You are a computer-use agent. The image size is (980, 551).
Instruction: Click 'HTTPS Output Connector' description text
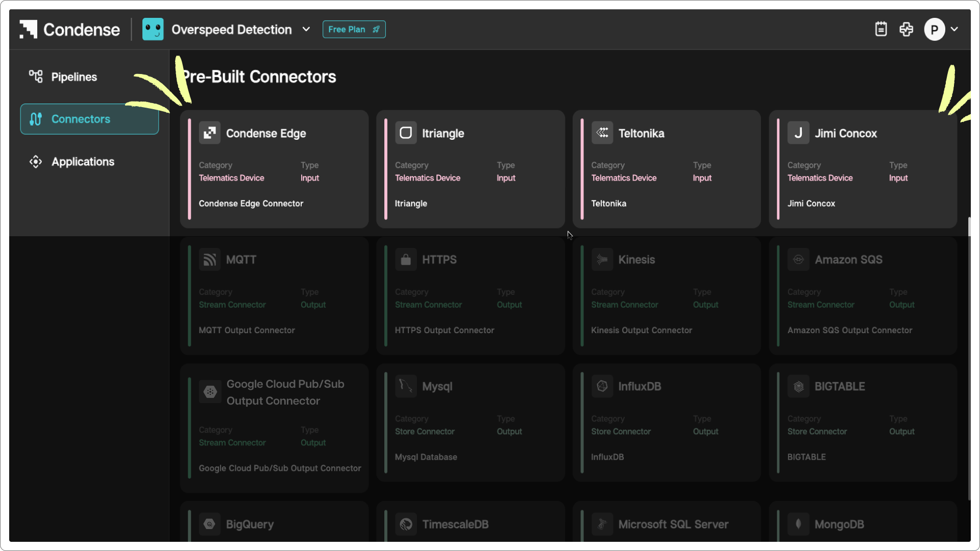point(445,331)
